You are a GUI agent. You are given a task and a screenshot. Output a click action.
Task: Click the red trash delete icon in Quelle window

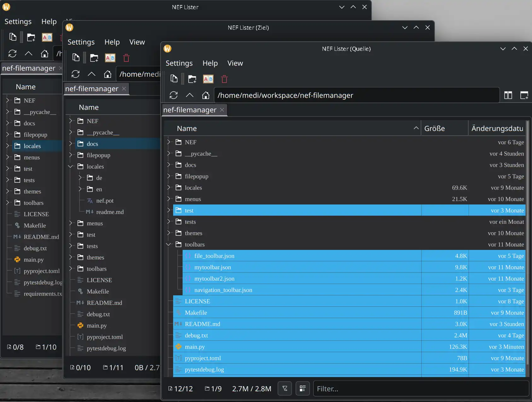tap(224, 79)
